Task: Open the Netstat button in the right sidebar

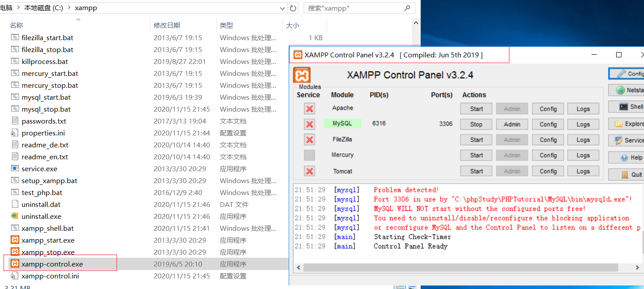Action: coord(626,90)
